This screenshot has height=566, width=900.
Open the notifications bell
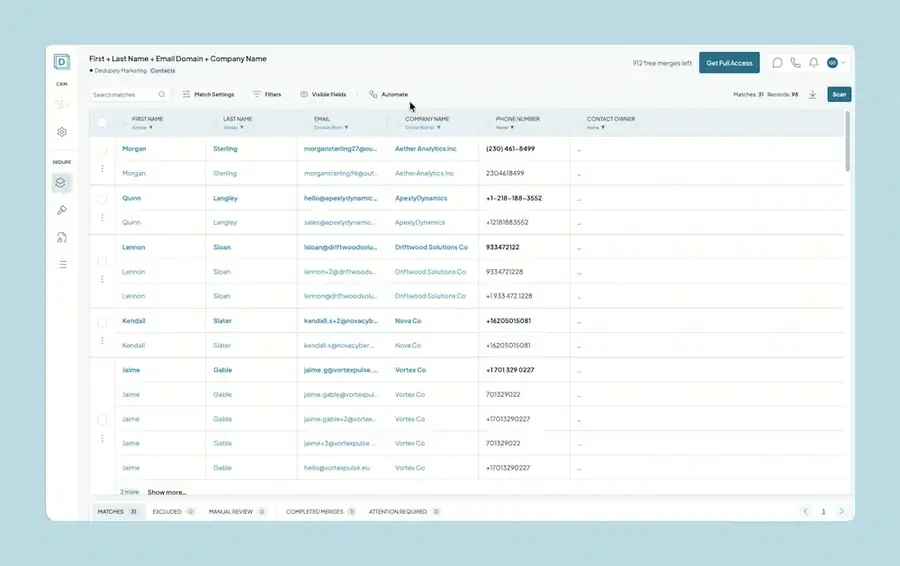[813, 63]
